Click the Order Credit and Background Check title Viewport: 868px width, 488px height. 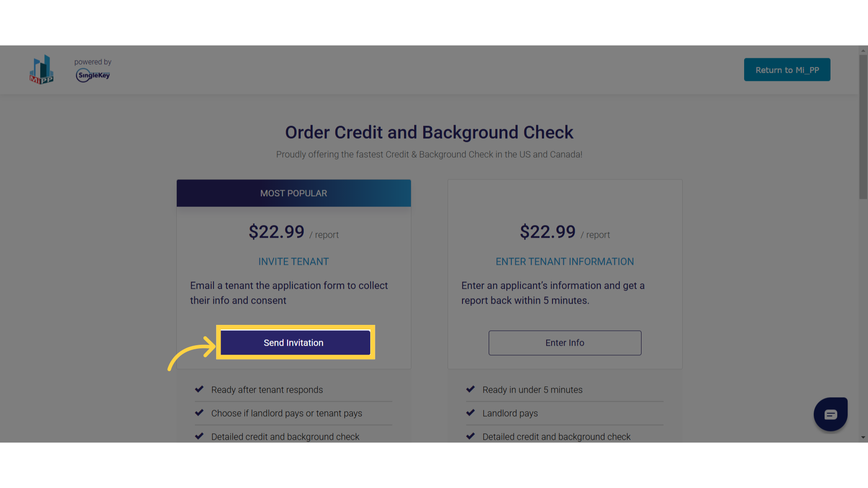coord(429,132)
